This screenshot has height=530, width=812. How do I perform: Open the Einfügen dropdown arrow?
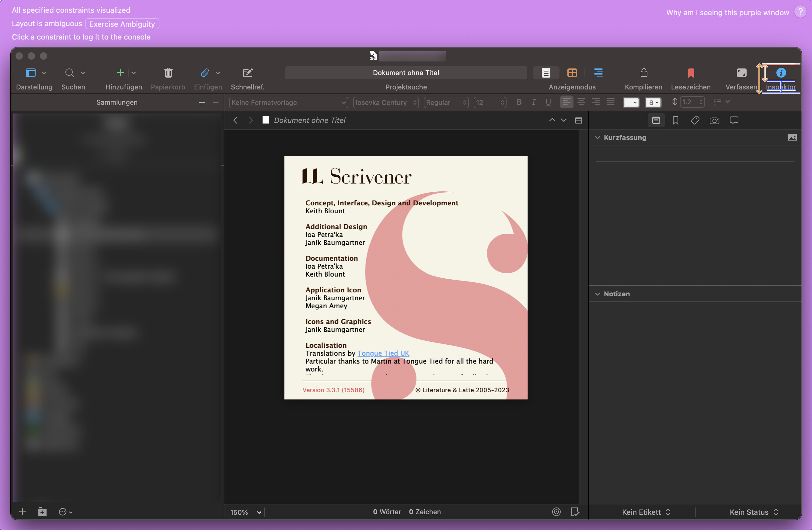pyautogui.click(x=218, y=73)
